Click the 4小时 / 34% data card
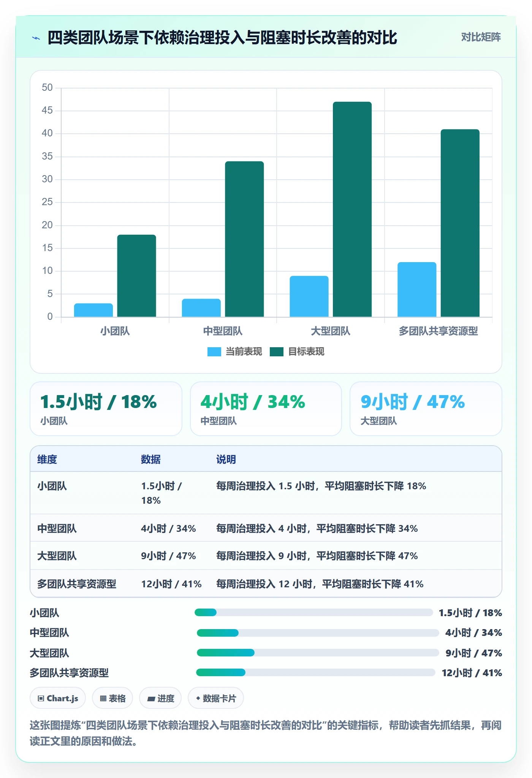The width and height of the screenshot is (532, 778). pyautogui.click(x=266, y=409)
